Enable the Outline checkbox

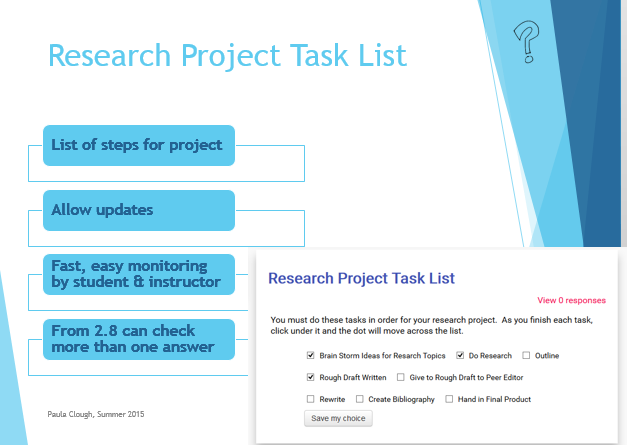point(526,355)
